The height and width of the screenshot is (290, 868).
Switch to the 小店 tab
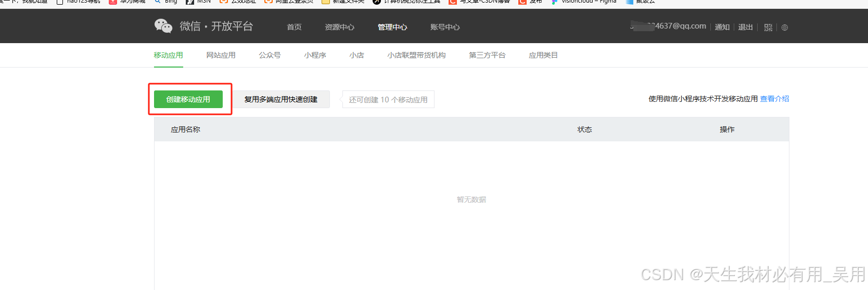356,55
